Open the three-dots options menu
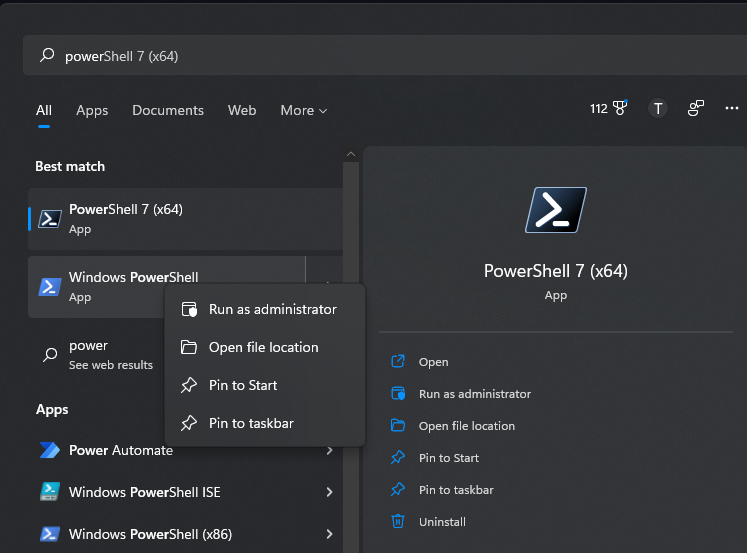Image resolution: width=747 pixels, height=553 pixels. (732, 109)
